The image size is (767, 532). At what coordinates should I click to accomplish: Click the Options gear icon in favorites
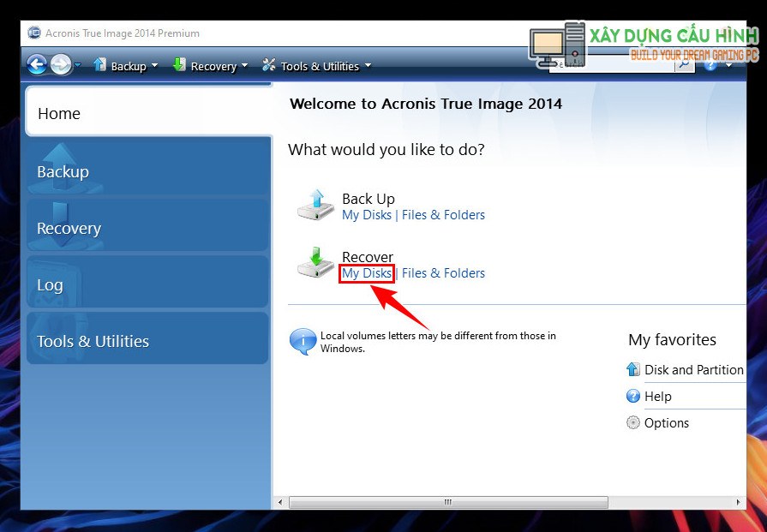(x=633, y=422)
